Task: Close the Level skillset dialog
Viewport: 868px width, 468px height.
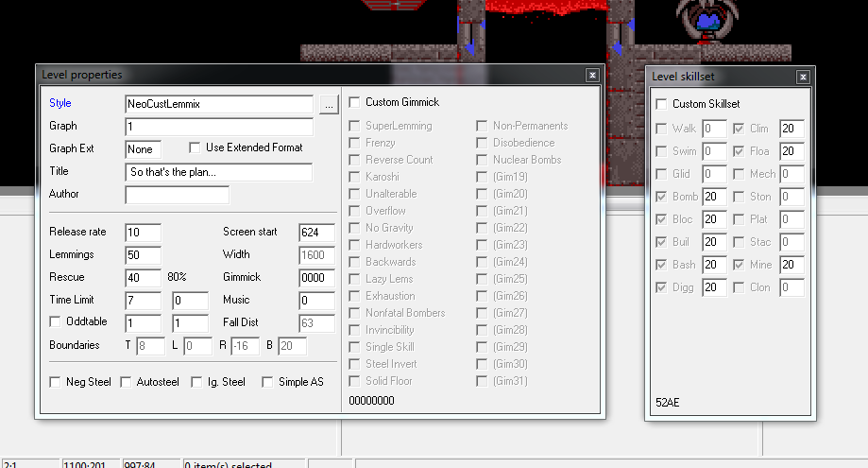Action: point(802,77)
